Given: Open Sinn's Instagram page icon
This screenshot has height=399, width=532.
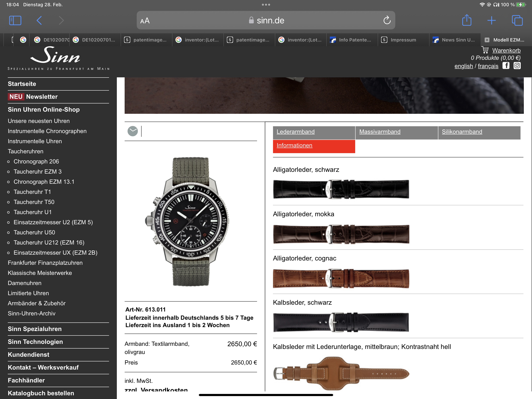Looking at the screenshot, I should [x=517, y=66].
